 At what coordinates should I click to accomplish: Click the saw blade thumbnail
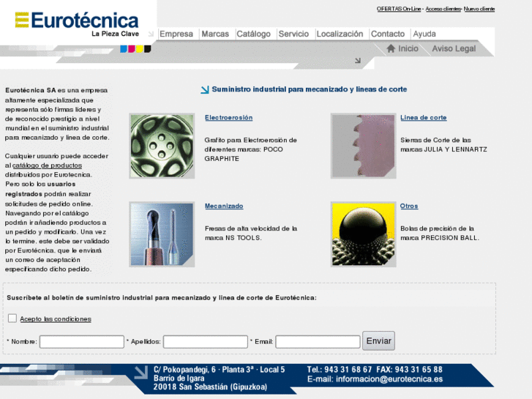coord(364,146)
